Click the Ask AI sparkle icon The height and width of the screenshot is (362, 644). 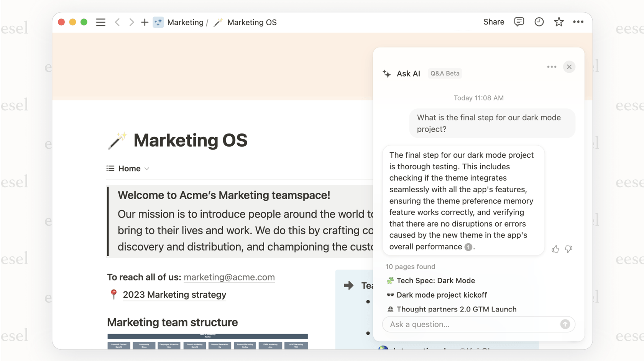click(x=387, y=74)
